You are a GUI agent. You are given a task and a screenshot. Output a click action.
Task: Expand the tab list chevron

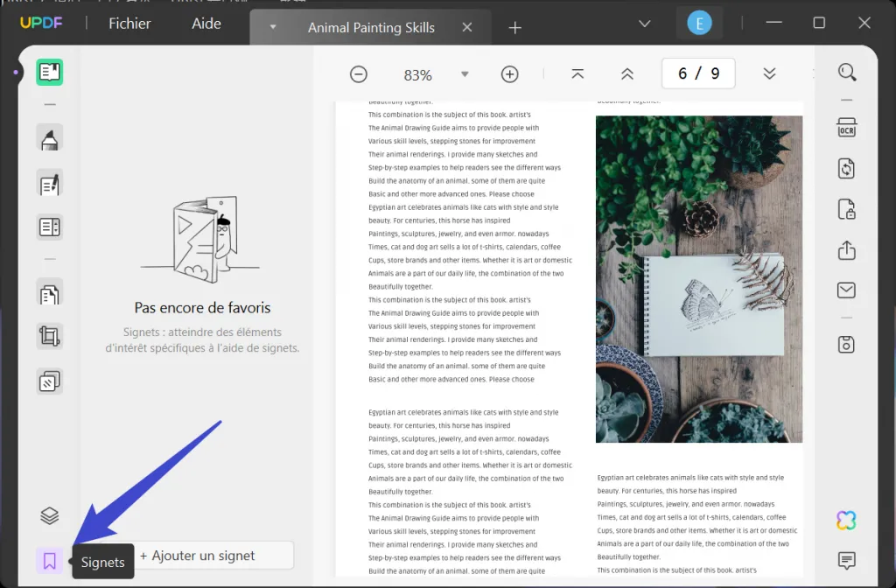[x=645, y=24]
